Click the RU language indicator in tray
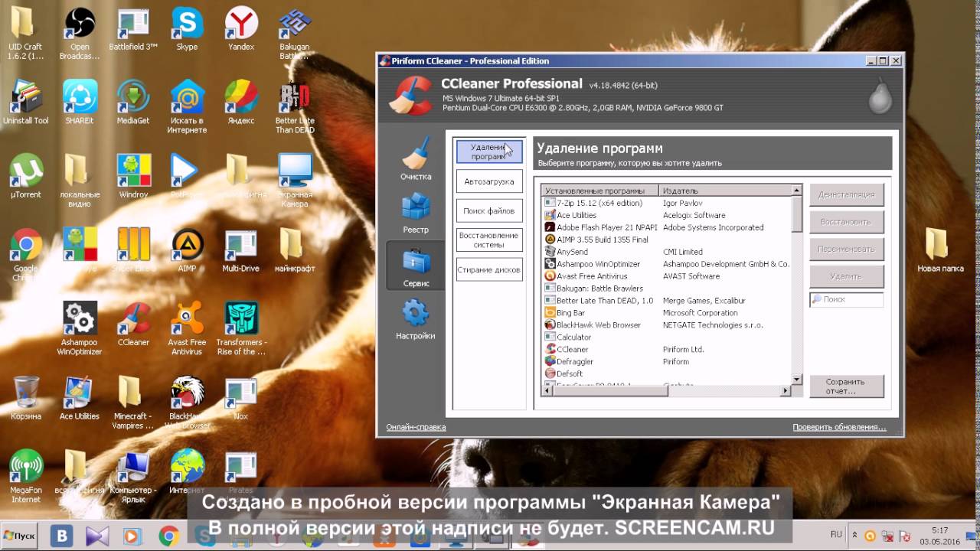The width and height of the screenshot is (980, 551). pyautogui.click(x=837, y=533)
